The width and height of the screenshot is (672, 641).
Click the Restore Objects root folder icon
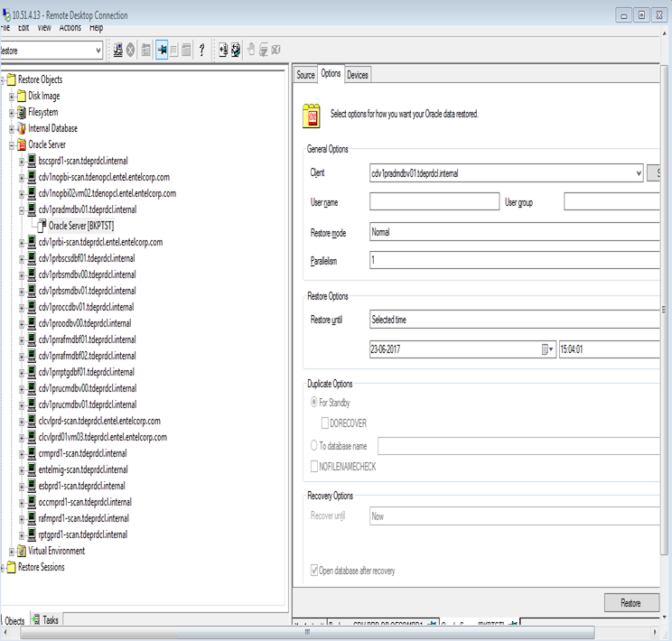[11, 79]
